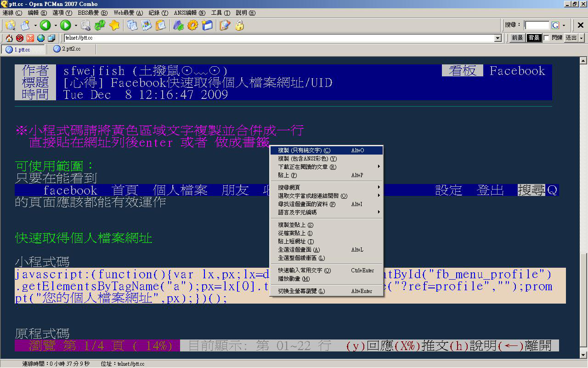Choose 複製並貼上 from the context menu
588x368 pixels.
tap(327, 225)
